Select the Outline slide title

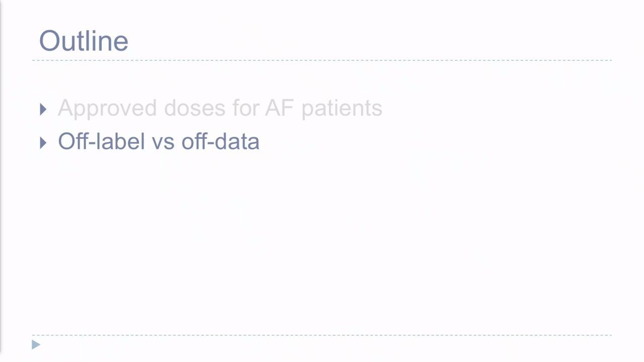tap(84, 41)
